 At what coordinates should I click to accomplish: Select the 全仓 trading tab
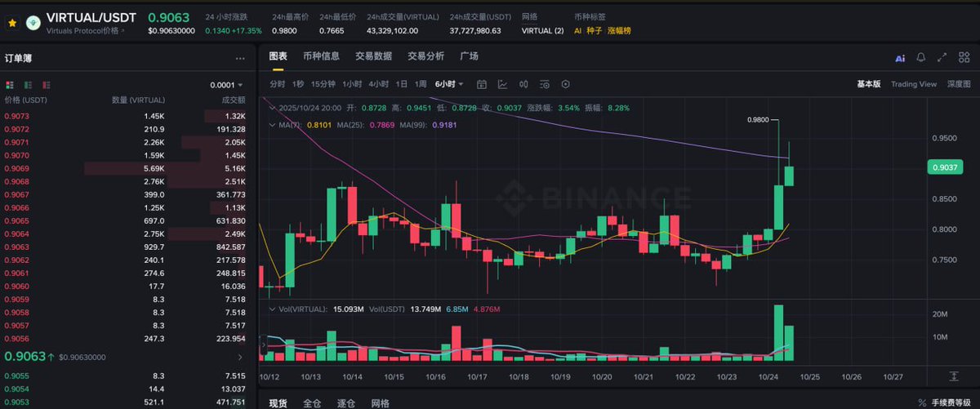(312, 403)
